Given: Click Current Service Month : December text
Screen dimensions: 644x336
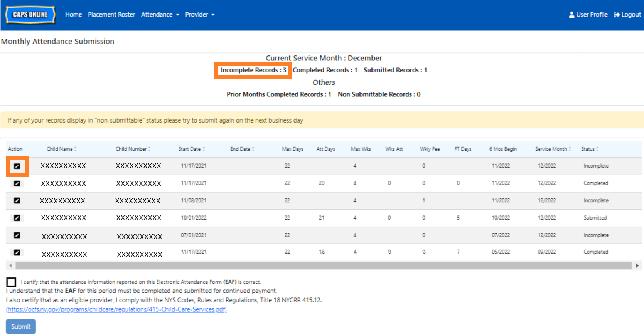Looking at the screenshot, I should pos(324,58).
